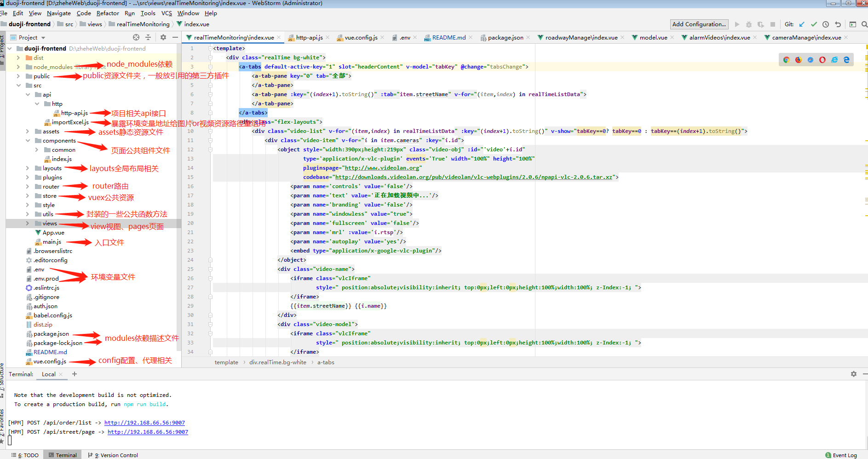
Task: Click the Git commit checkmark icon
Action: [x=814, y=24]
